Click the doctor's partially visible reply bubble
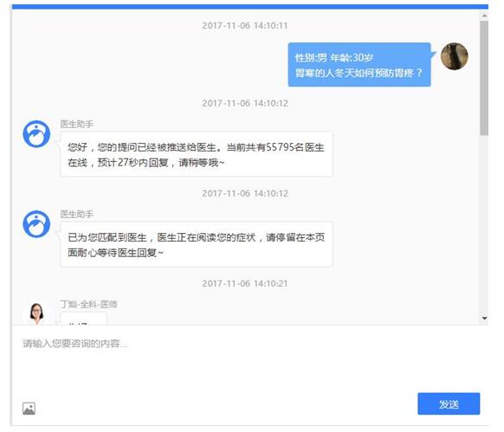 (84, 319)
